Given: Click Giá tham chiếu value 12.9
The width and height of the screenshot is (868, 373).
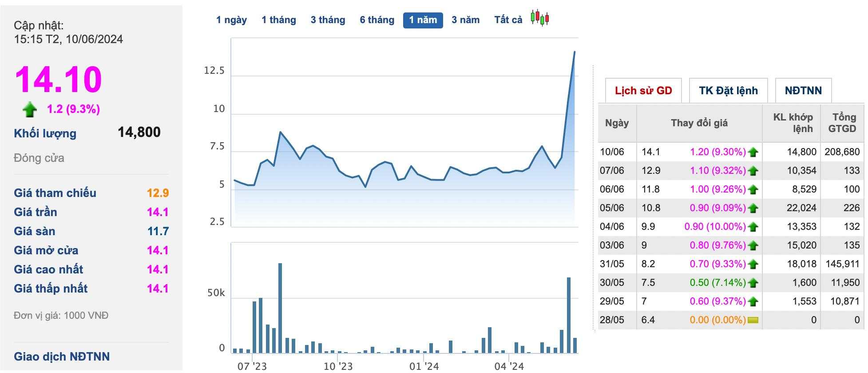Looking at the screenshot, I should click(158, 193).
